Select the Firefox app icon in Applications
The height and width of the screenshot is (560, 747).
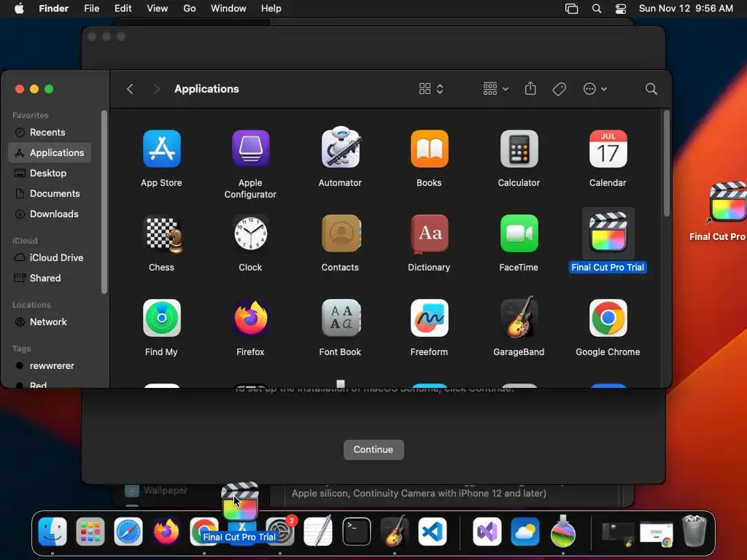[251, 318]
